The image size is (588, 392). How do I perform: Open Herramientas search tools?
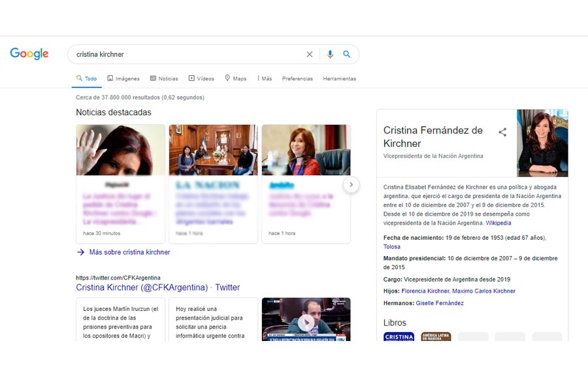(x=340, y=78)
